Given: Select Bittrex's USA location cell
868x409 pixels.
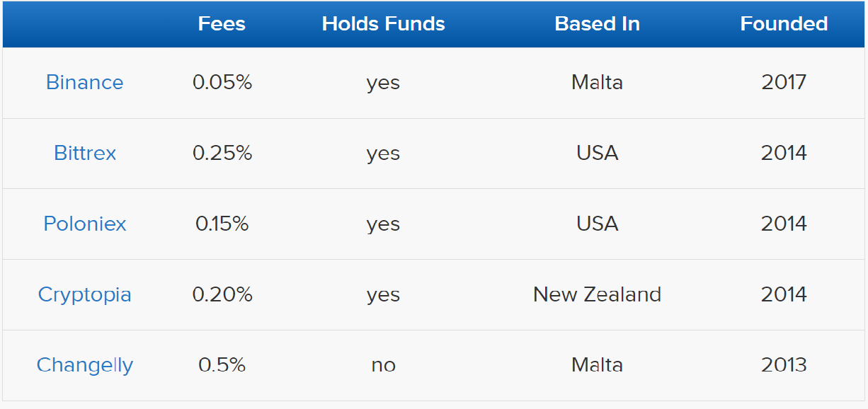Looking at the screenshot, I should pyautogui.click(x=597, y=154).
